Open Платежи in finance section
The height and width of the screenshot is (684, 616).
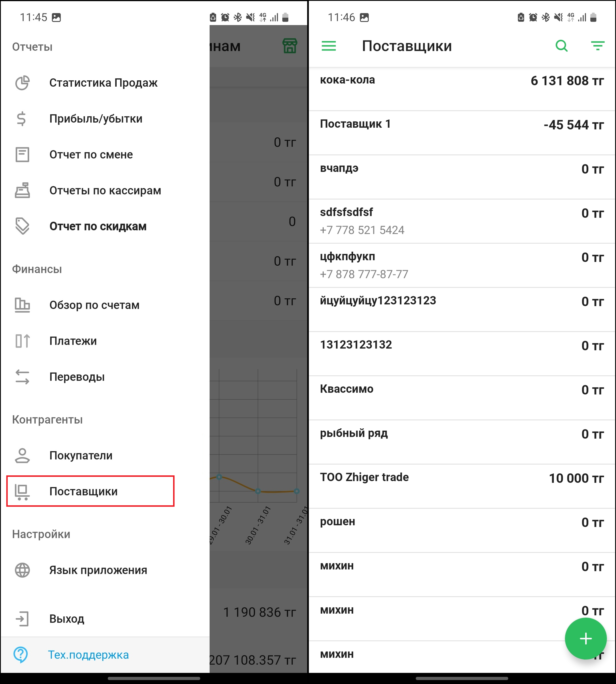pos(73,341)
